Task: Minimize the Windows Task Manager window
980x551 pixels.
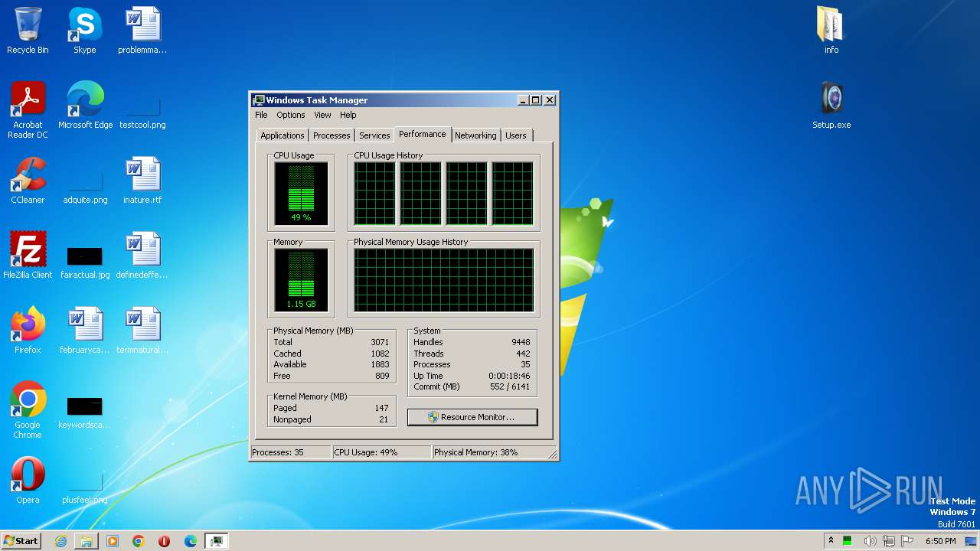Action: click(523, 100)
